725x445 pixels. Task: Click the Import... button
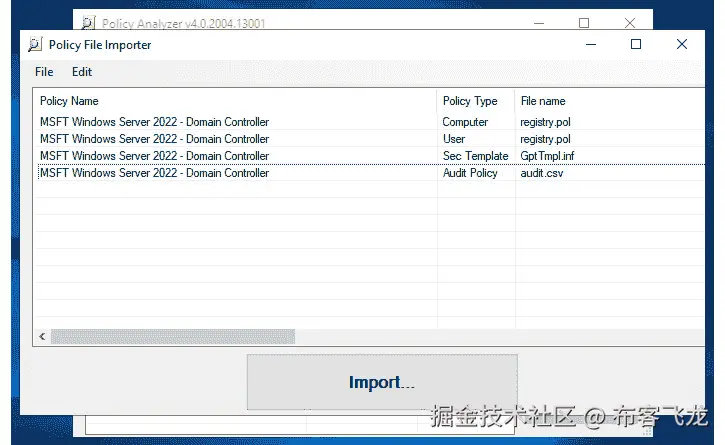click(x=382, y=382)
